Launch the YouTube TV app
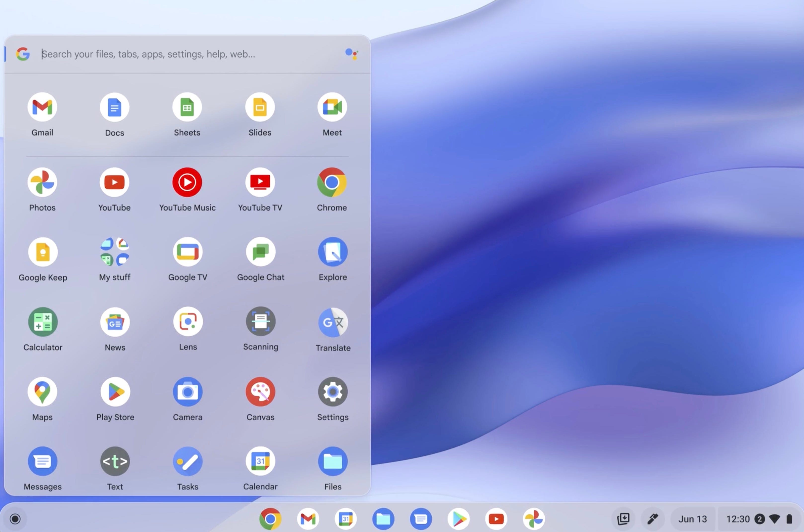The height and width of the screenshot is (532, 804). [260, 182]
